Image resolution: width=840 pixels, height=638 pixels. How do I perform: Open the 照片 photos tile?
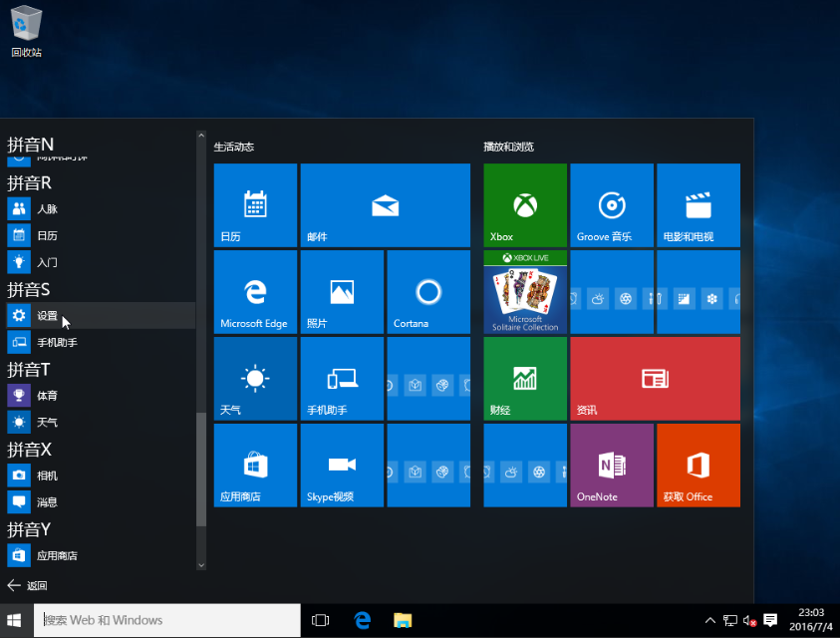click(342, 291)
